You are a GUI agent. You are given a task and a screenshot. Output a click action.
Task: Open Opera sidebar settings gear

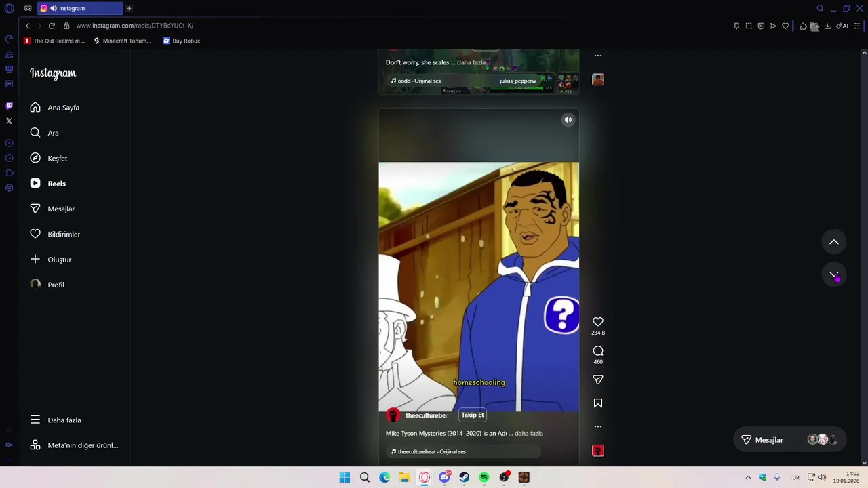(x=9, y=188)
